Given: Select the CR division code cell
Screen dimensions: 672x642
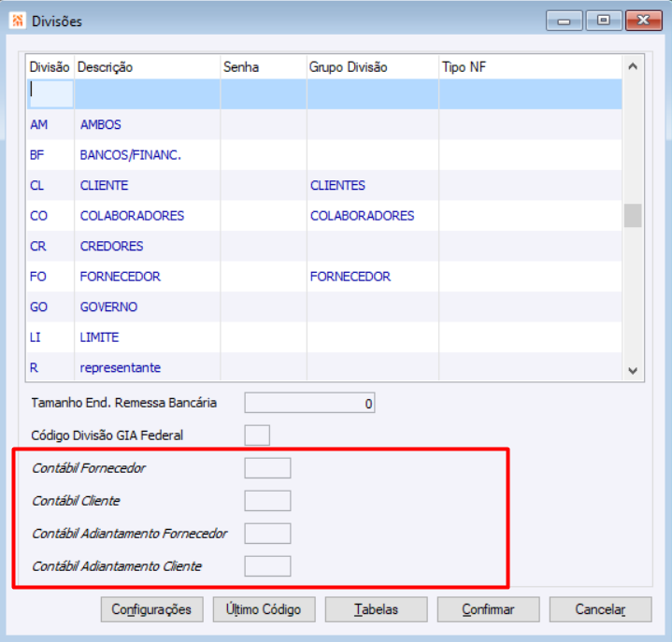Looking at the screenshot, I should (50, 247).
